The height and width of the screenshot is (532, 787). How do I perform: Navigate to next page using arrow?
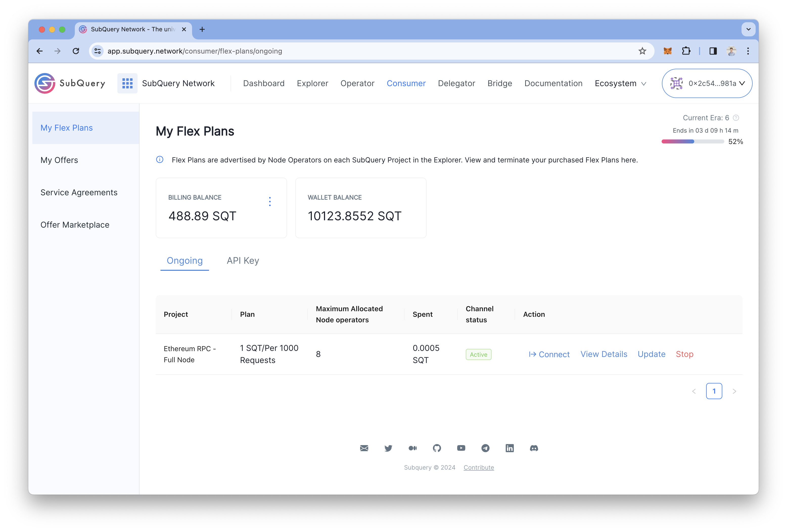pyautogui.click(x=735, y=391)
